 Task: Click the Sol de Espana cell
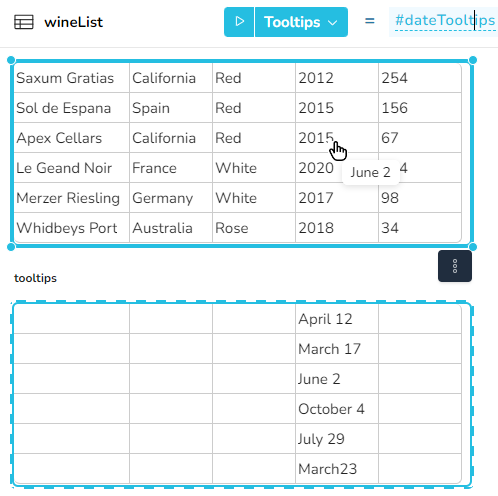pos(71,108)
